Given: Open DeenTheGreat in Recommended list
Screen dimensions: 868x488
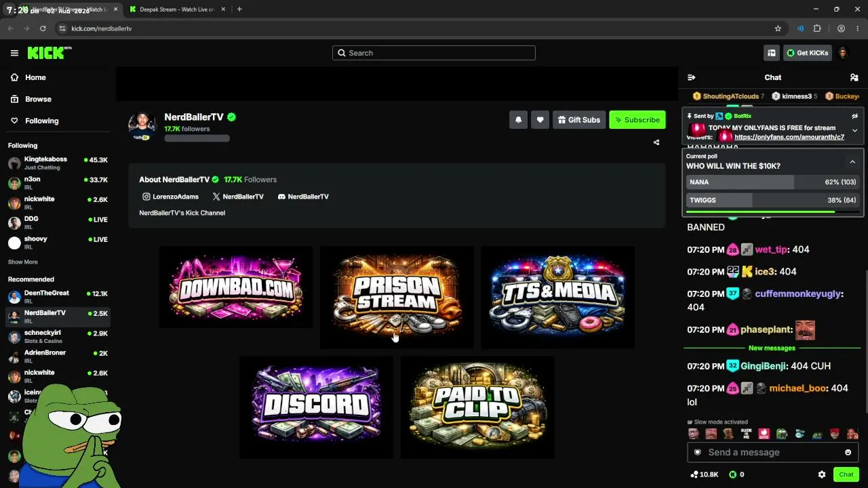Looking at the screenshot, I should pyautogui.click(x=58, y=297).
